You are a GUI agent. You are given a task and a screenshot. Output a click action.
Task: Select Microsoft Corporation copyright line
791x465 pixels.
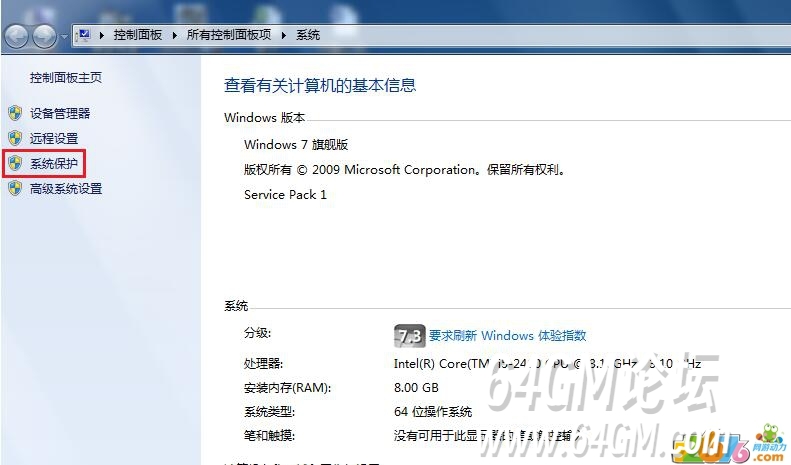pyautogui.click(x=404, y=170)
